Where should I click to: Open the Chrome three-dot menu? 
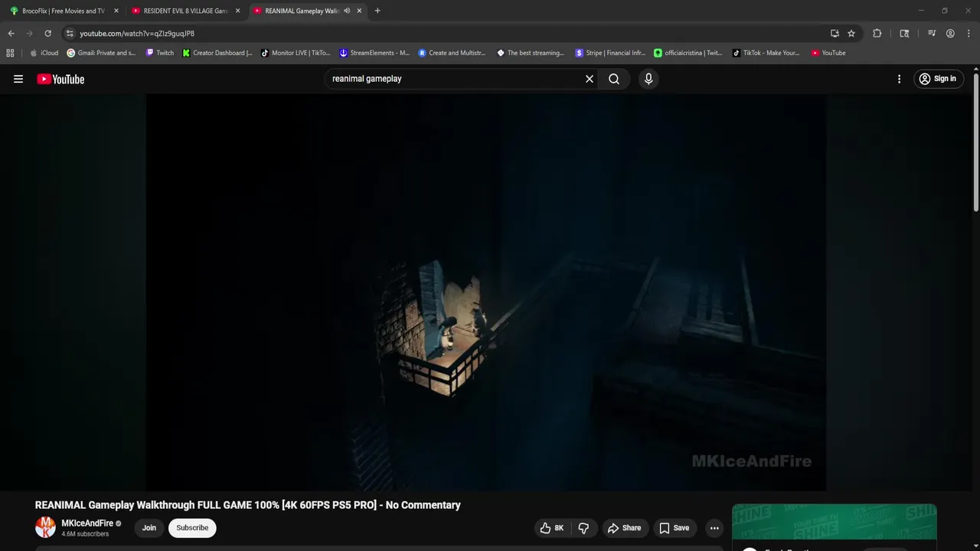[969, 34]
